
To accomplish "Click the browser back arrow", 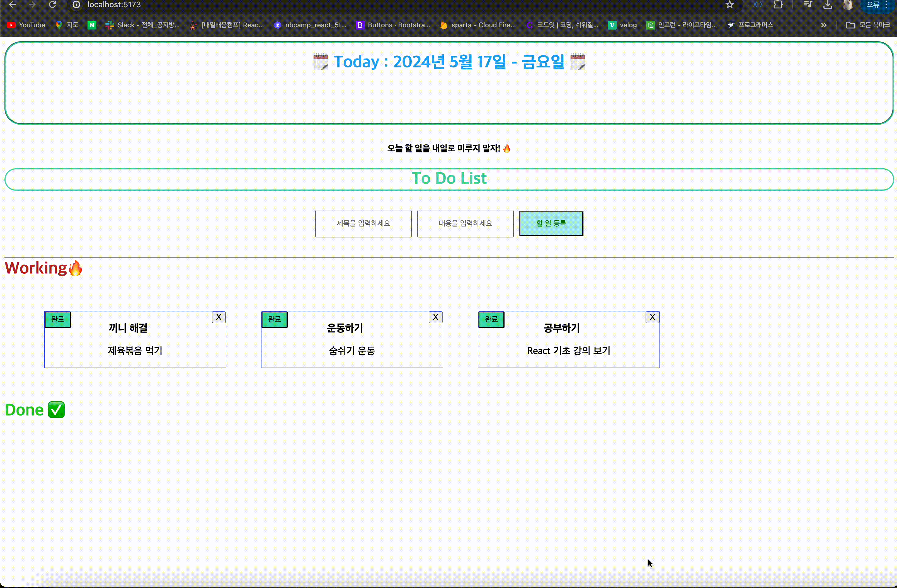I will (x=12, y=4).
